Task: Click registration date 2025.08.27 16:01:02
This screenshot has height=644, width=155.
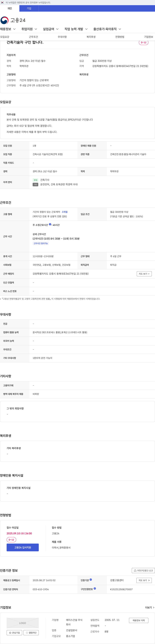Action: point(44,580)
